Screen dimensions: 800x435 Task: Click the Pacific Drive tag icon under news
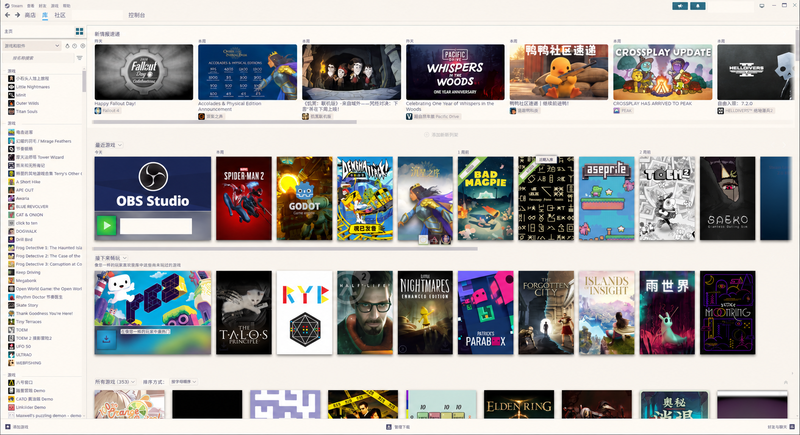[409, 116]
